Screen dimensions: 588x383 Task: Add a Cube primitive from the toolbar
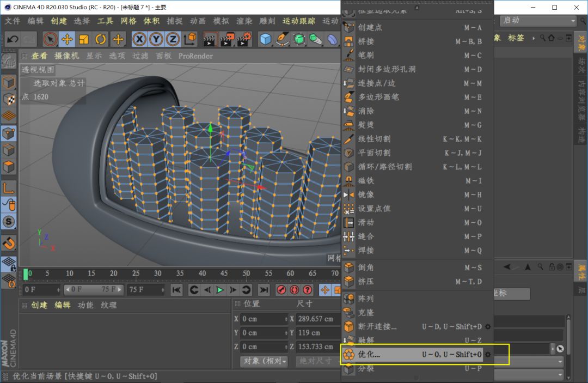pos(265,39)
